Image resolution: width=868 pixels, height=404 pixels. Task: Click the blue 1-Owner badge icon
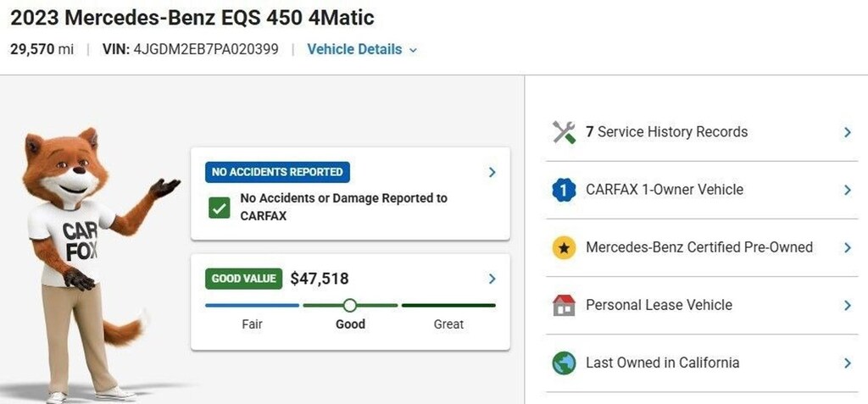[x=564, y=190]
